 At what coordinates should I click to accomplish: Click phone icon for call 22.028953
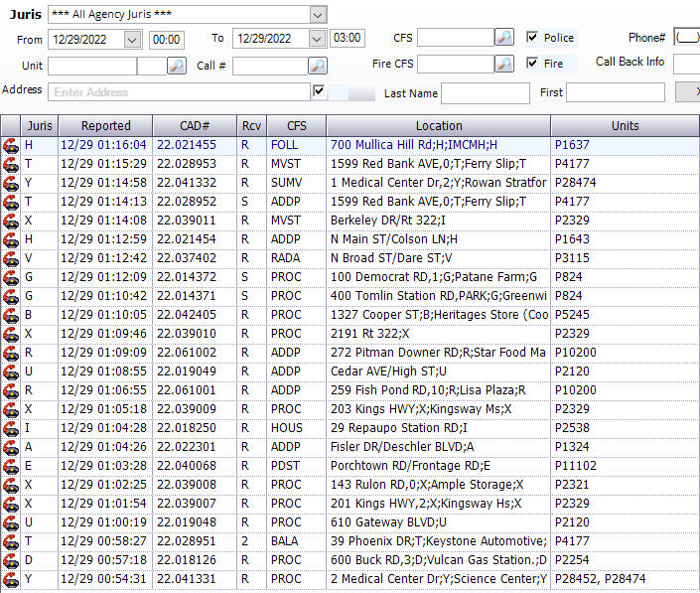click(11, 164)
